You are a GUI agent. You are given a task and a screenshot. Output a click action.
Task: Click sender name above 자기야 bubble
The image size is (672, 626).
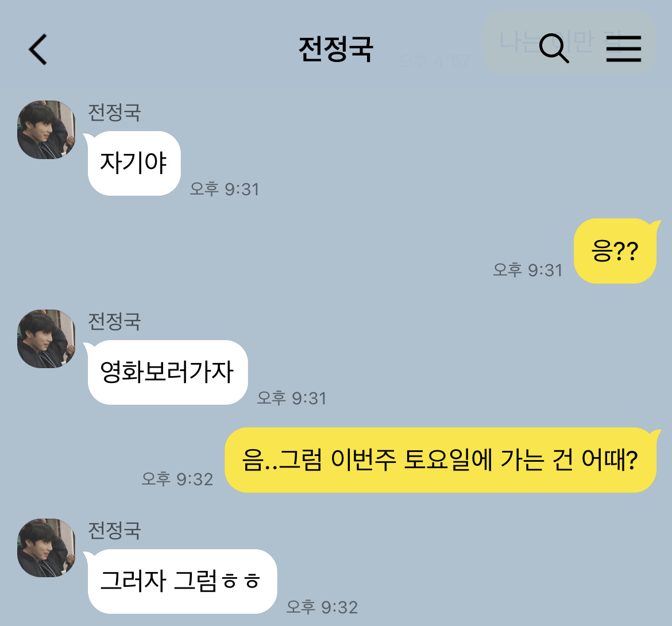tap(114, 112)
